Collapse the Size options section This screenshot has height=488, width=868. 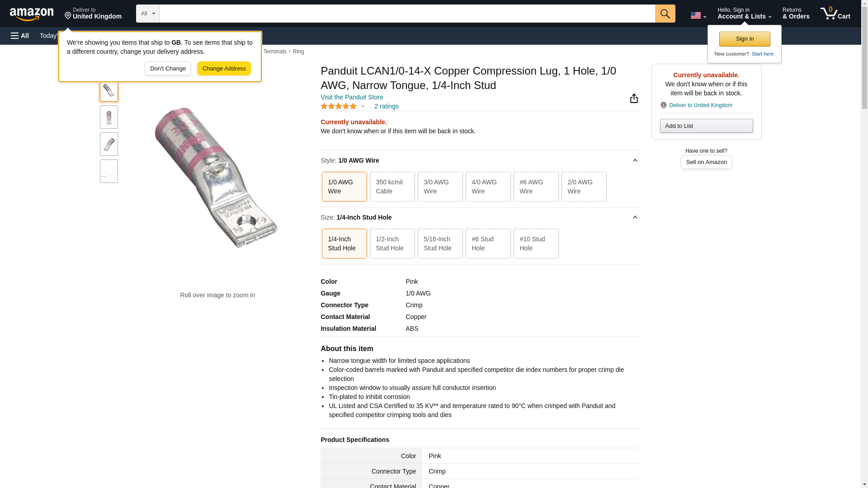coord(635,217)
